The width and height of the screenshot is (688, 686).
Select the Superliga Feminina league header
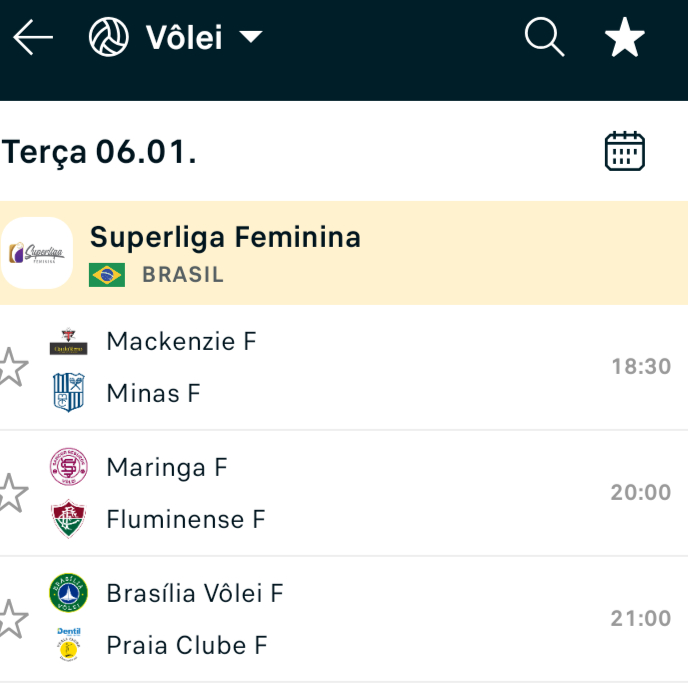(x=225, y=238)
